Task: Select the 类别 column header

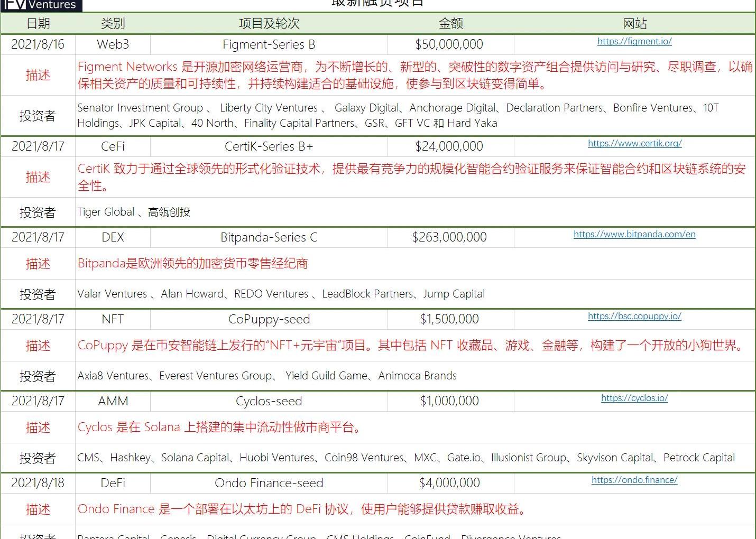Action: point(113,23)
